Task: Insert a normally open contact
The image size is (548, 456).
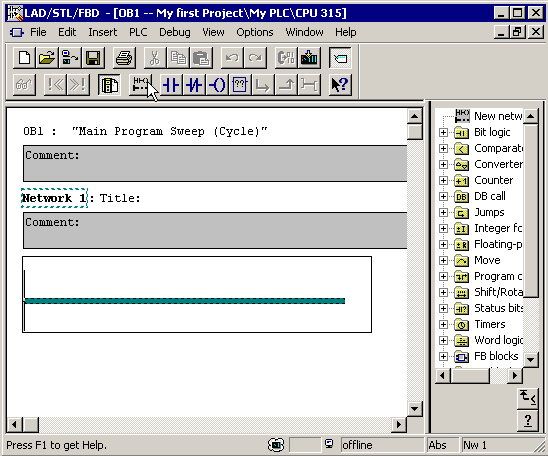Action: [171, 85]
